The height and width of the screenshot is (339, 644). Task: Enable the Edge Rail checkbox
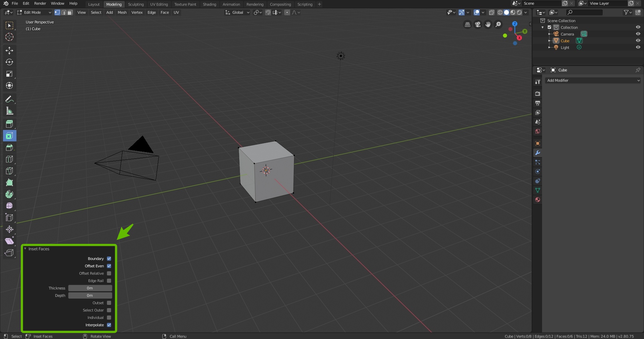pyautogui.click(x=109, y=281)
